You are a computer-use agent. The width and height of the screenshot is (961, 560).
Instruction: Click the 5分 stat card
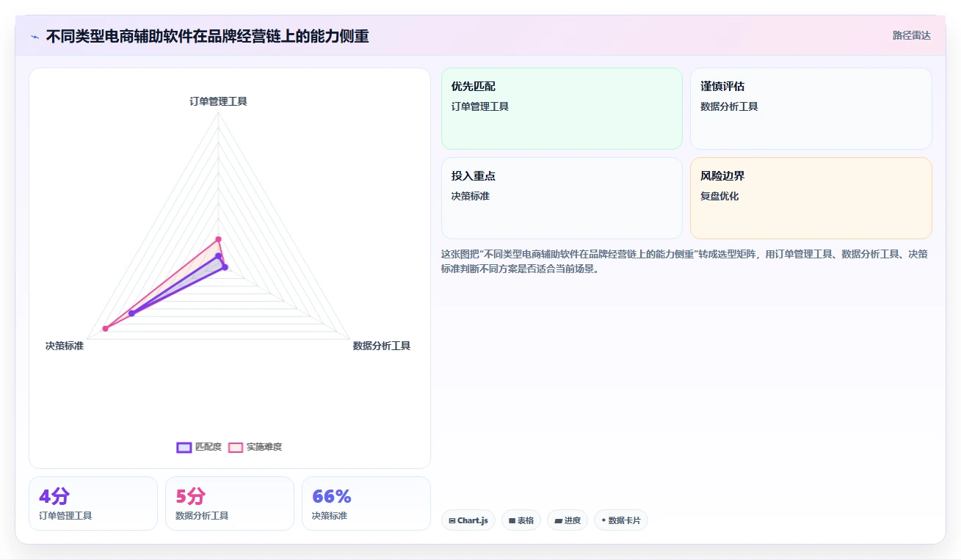pyautogui.click(x=230, y=503)
